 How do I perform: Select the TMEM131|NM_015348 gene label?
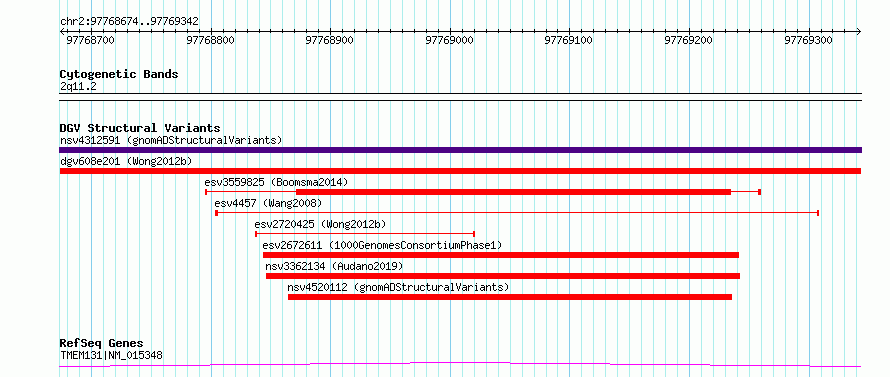pos(111,356)
